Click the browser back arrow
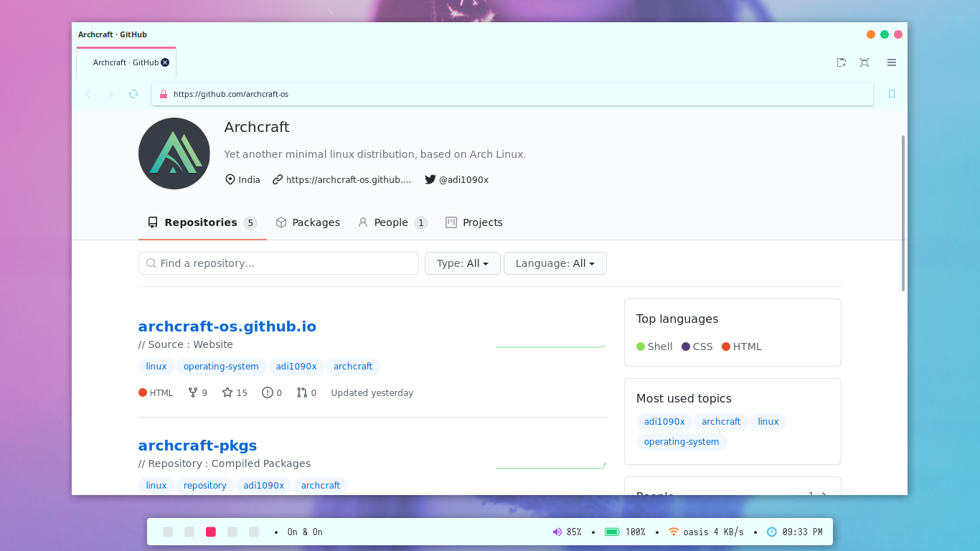Screen dimensions: 980x551 pos(88,94)
